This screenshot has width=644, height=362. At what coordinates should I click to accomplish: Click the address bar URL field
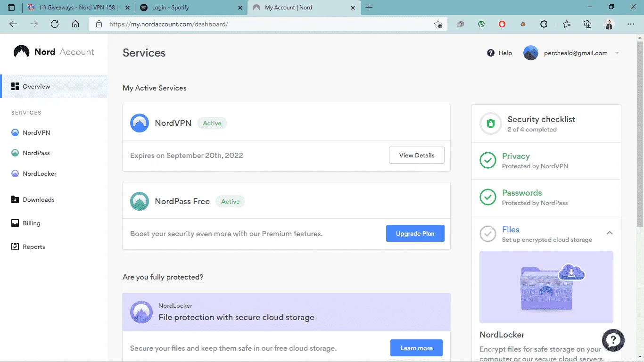pyautogui.click(x=269, y=25)
